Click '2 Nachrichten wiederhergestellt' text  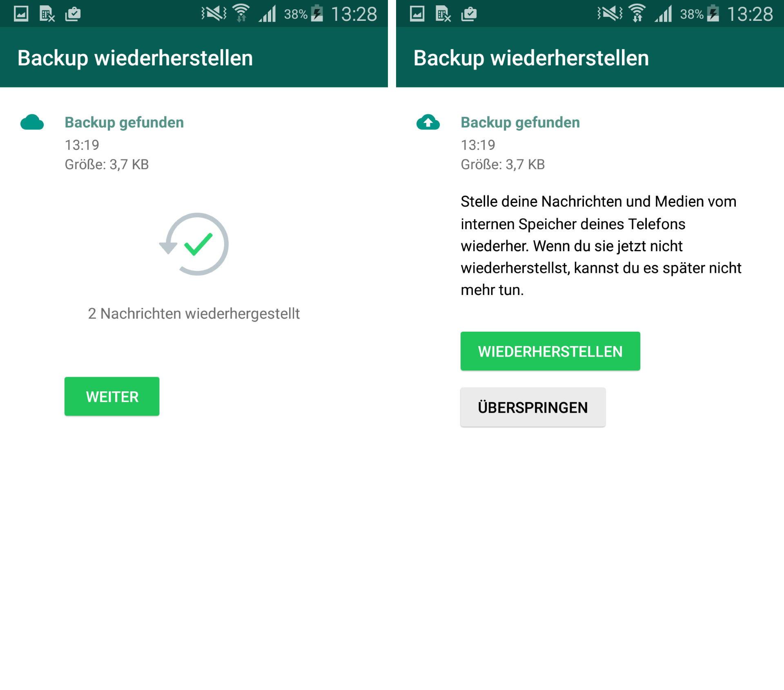pos(194,313)
